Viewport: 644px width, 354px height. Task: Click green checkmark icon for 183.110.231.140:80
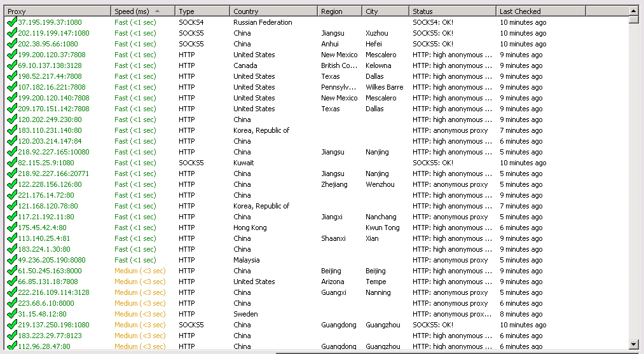click(x=12, y=130)
